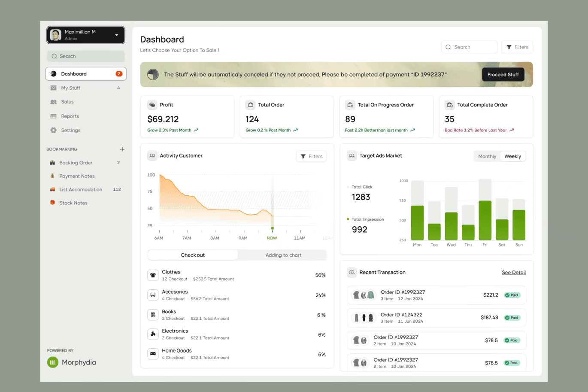588x392 pixels.
Task: Click the Morphydia logo icon
Action: pyautogui.click(x=53, y=362)
